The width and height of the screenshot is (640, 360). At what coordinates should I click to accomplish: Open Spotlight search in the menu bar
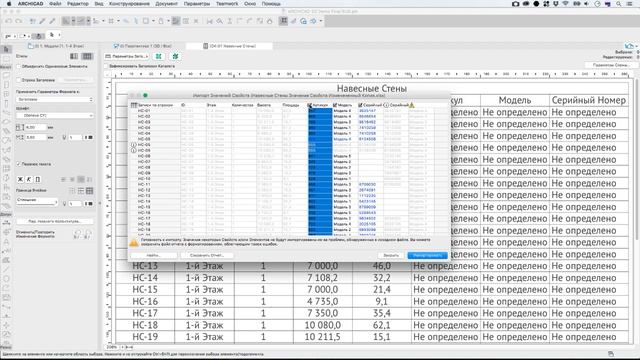(619, 4)
